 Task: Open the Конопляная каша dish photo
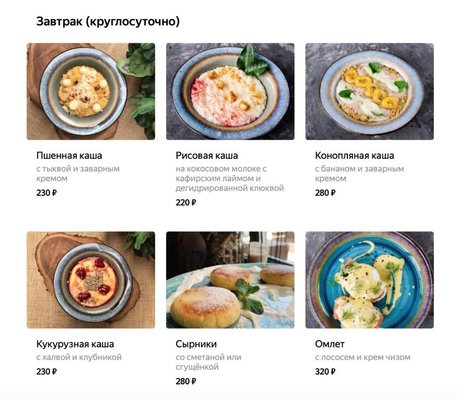point(370,91)
